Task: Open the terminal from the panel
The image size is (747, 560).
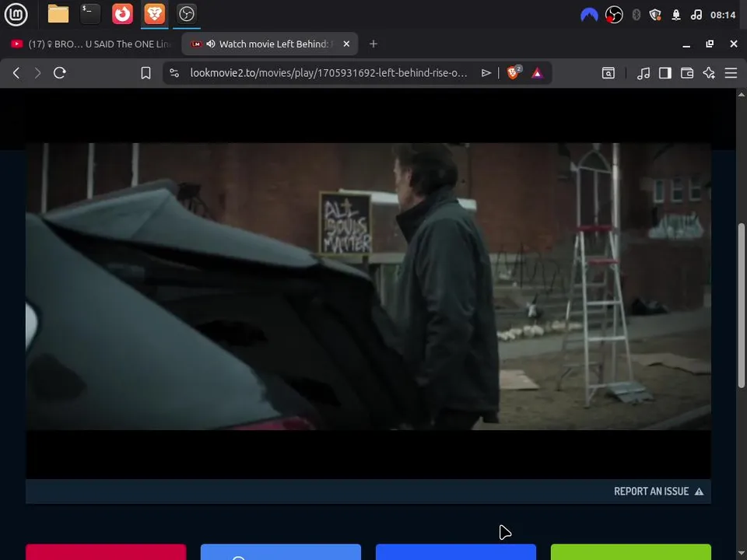Action: click(x=90, y=14)
